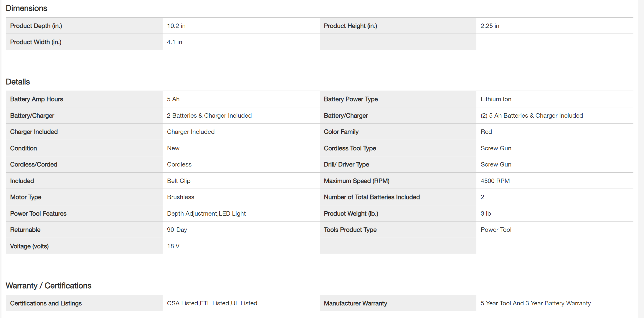Click the 4500 RPM value
644x318 pixels.
pyautogui.click(x=495, y=181)
